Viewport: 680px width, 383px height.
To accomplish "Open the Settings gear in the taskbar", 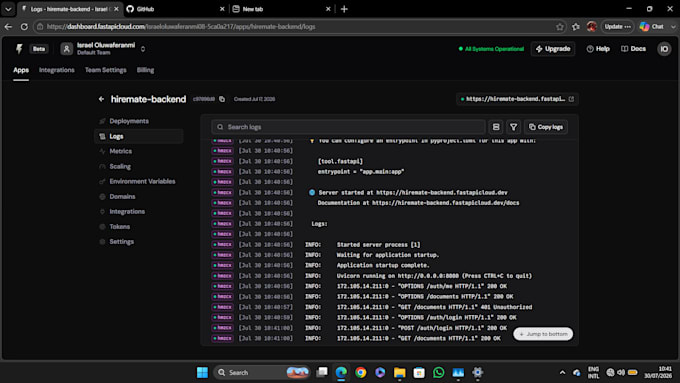I will point(477,372).
